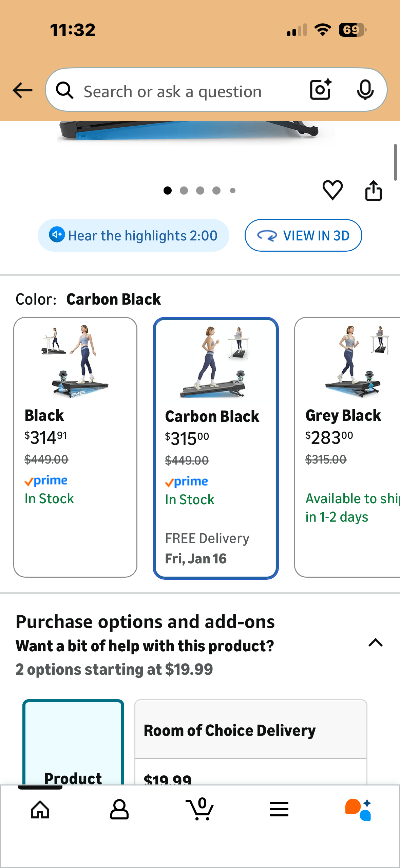
Task: Tap the back arrow icon
Action: [22, 90]
